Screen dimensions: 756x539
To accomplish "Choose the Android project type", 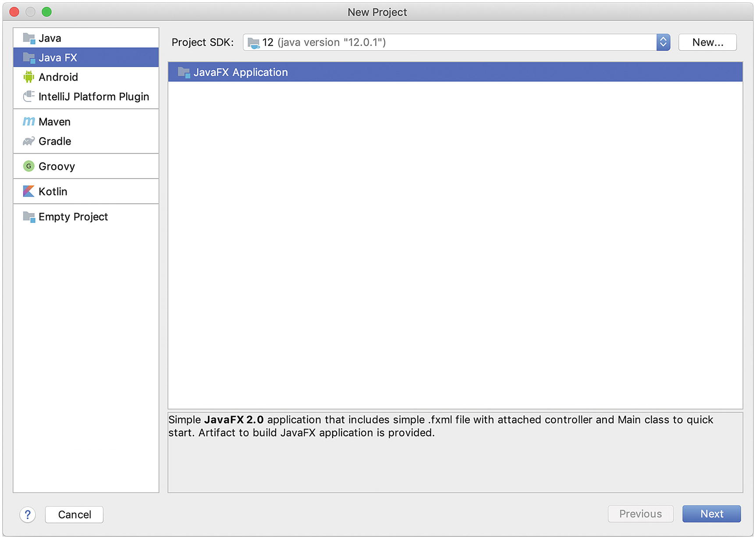I will point(86,77).
